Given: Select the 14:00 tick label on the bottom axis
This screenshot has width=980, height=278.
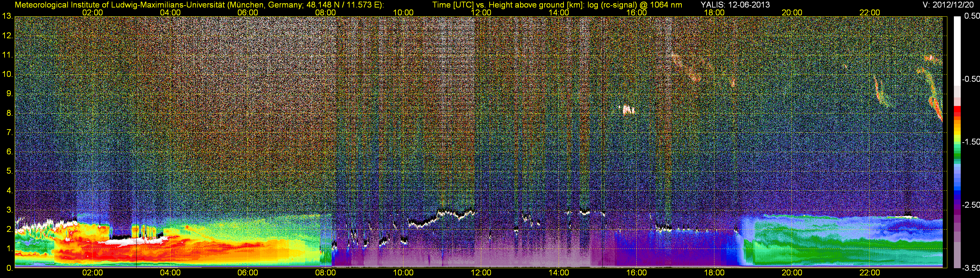Looking at the screenshot, I should click(x=559, y=273).
